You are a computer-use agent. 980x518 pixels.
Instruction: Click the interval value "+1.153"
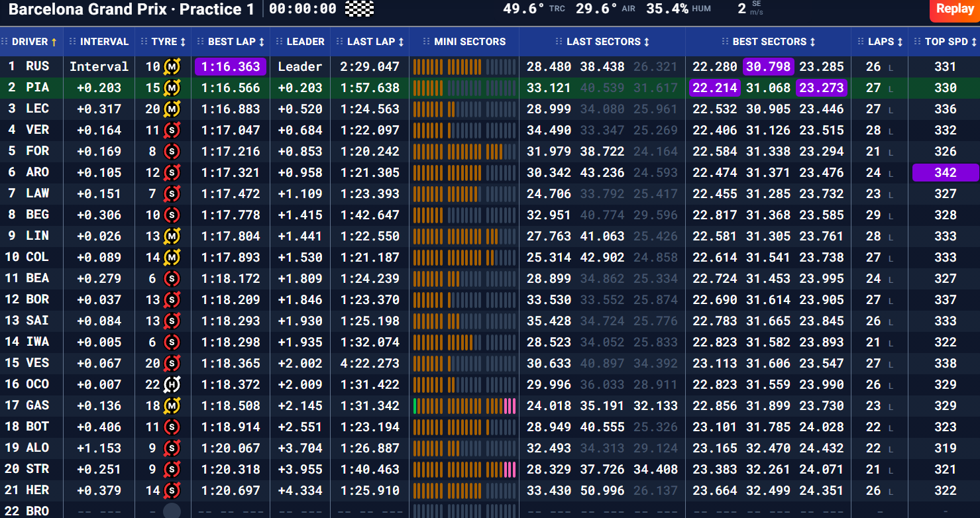(x=99, y=448)
